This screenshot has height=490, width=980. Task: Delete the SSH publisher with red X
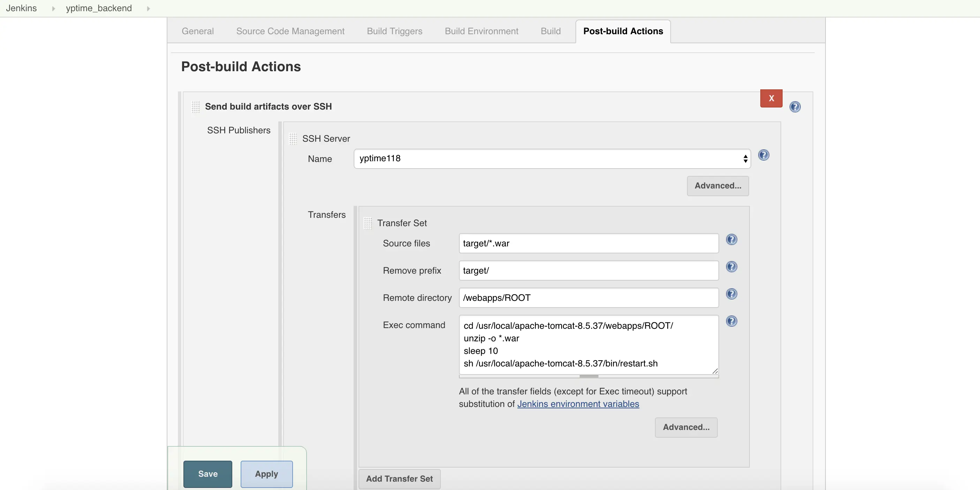click(771, 98)
